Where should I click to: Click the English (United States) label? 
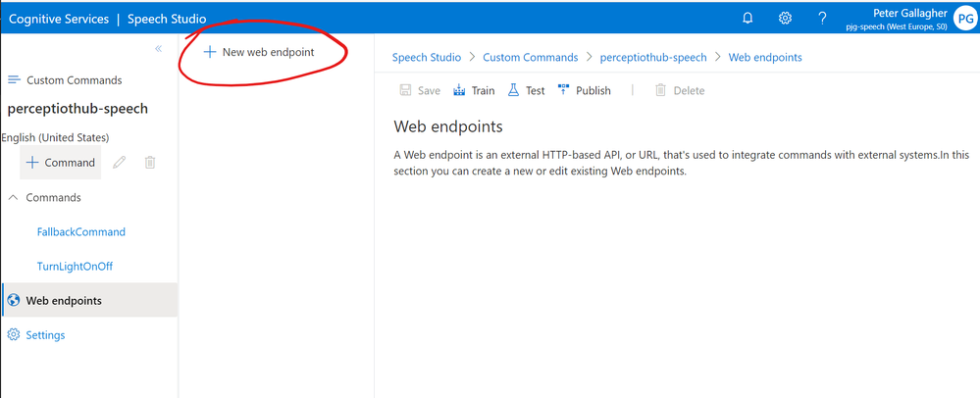(x=55, y=137)
